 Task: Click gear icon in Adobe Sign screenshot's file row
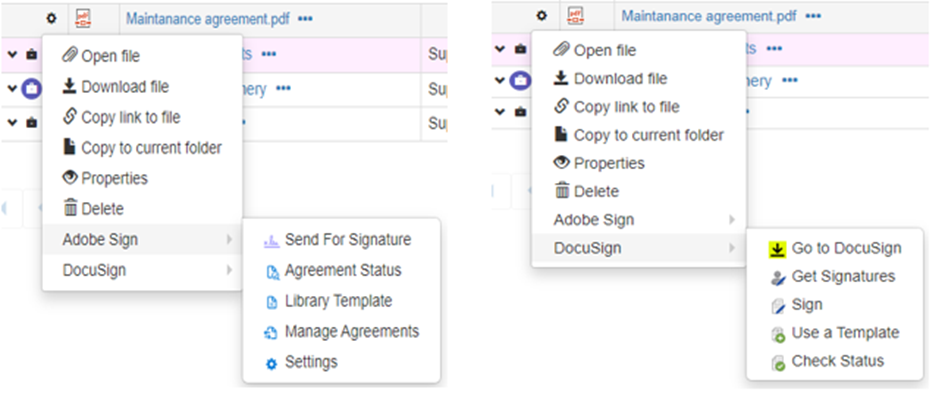pos(51,19)
